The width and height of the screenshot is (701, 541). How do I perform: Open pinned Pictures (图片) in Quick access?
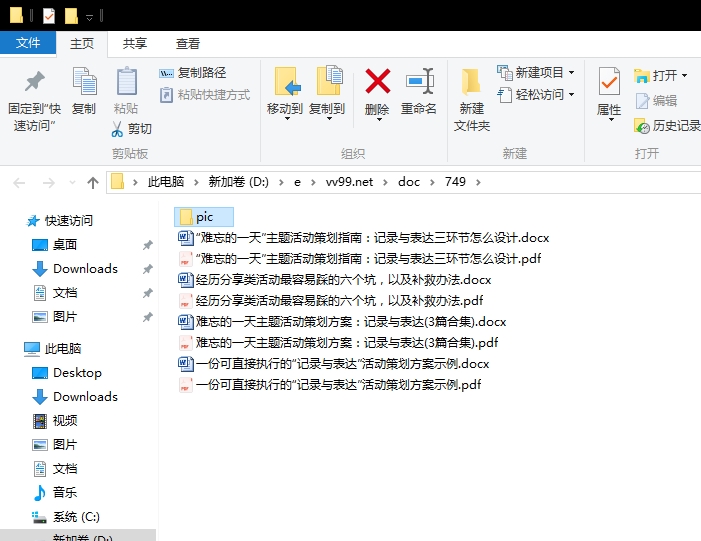(55, 317)
